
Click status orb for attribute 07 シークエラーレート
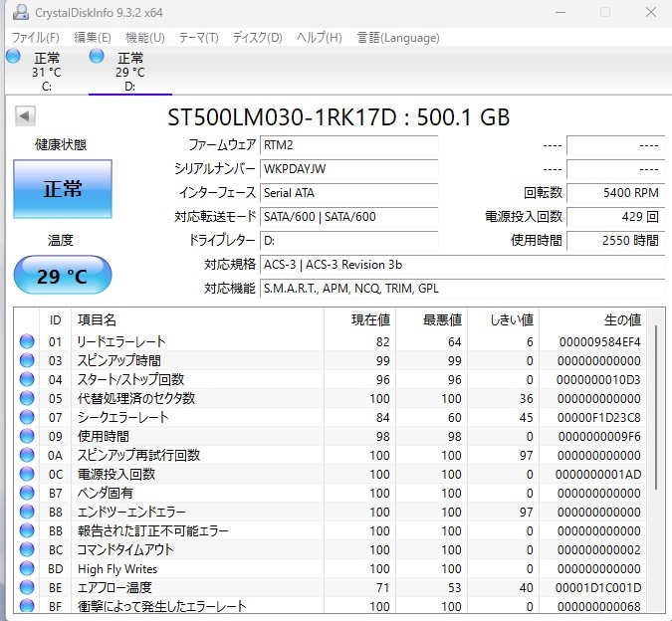click(27, 417)
